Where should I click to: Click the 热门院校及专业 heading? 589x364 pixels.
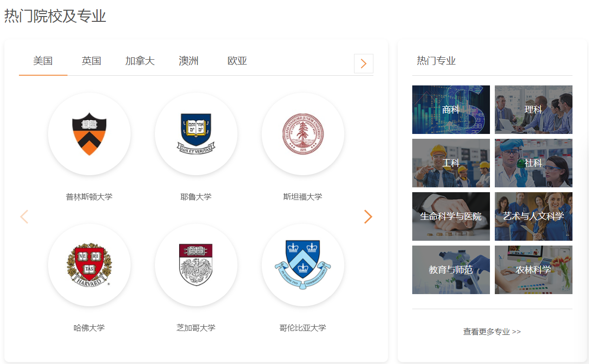(55, 16)
